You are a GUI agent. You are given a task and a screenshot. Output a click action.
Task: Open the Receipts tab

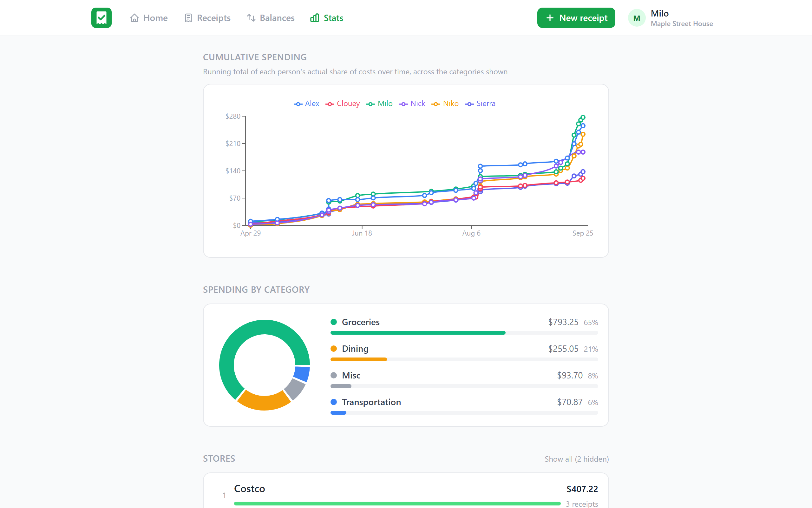click(x=207, y=18)
